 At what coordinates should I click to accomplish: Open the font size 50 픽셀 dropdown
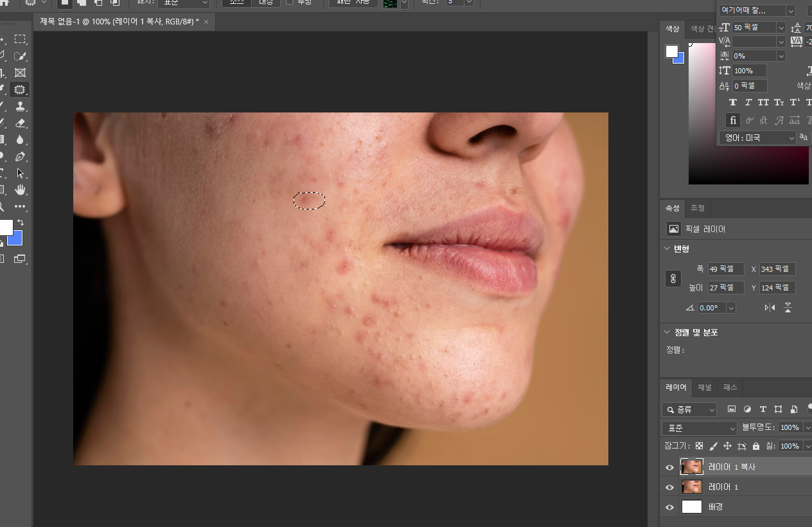click(781, 28)
